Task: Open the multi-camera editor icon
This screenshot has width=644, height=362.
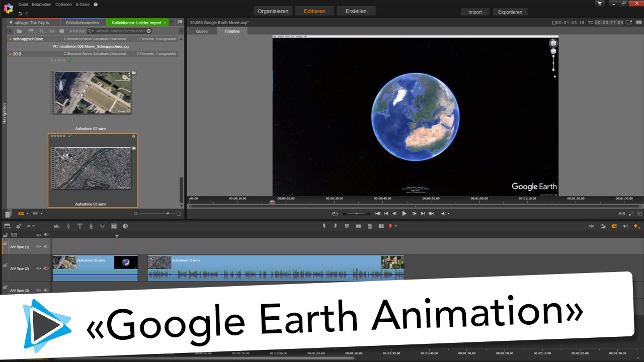Action: (114, 226)
